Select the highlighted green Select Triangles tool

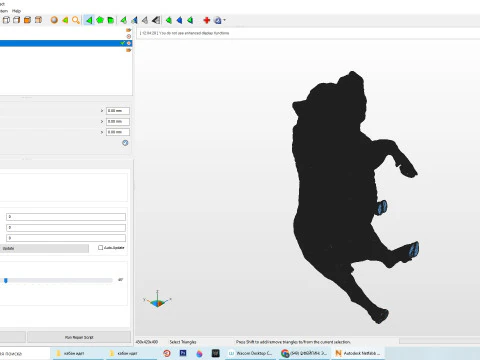click(x=89, y=20)
